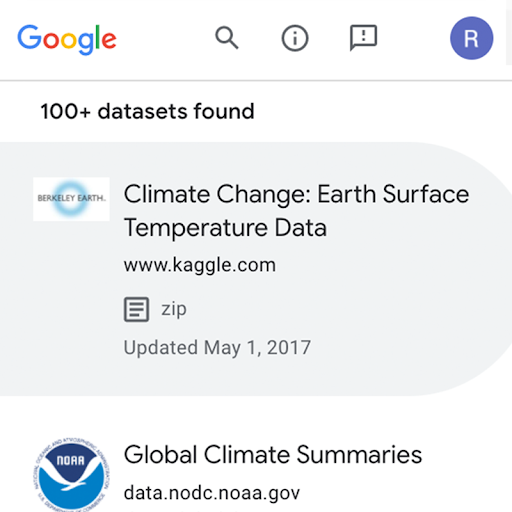Viewport: 512px width, 512px height.
Task: Click the zip format label
Action: (174, 309)
